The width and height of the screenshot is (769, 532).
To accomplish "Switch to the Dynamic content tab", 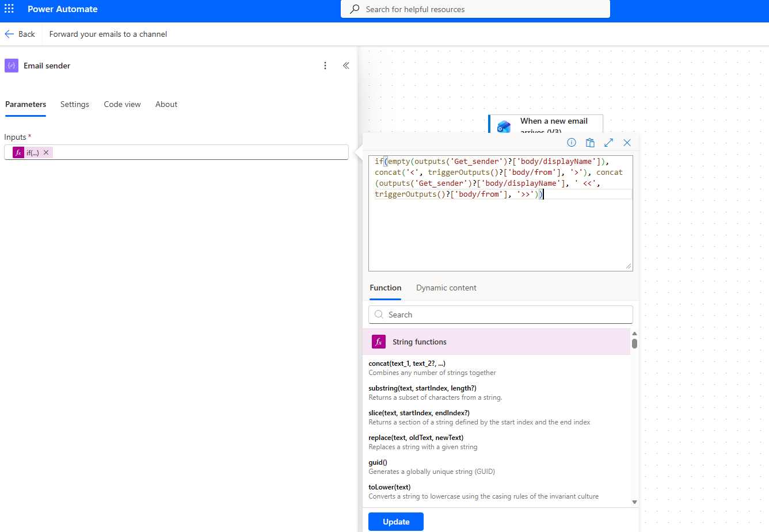I will click(446, 288).
